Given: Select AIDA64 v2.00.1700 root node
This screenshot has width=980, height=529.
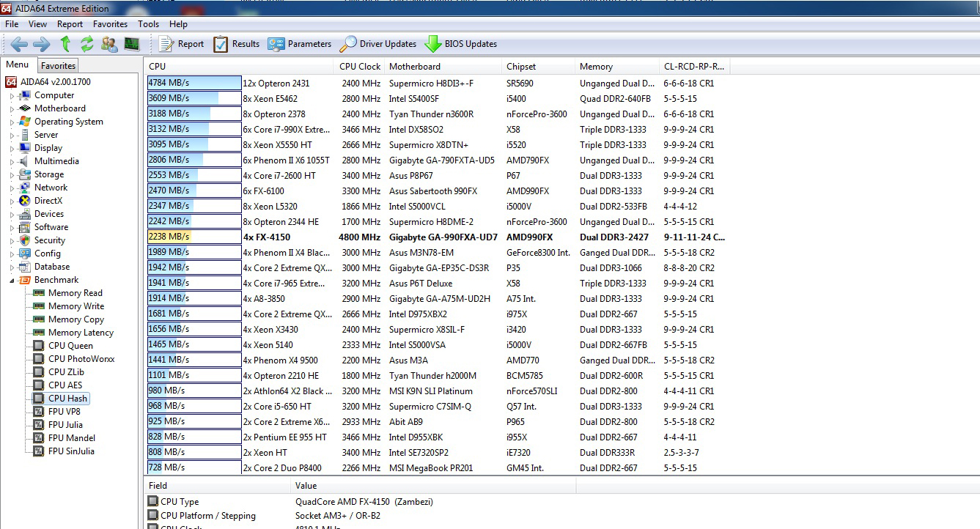Looking at the screenshot, I should (x=55, y=82).
